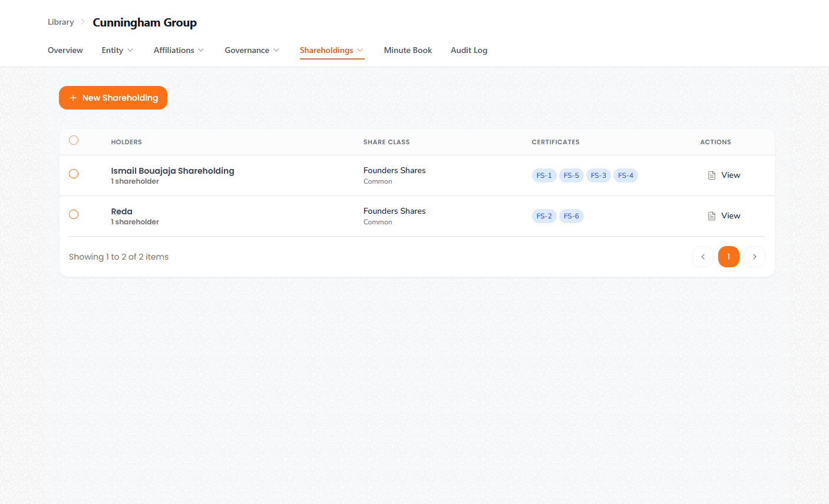This screenshot has width=829, height=504.
Task: Toggle the select-all header checkbox
Action: 74,140
